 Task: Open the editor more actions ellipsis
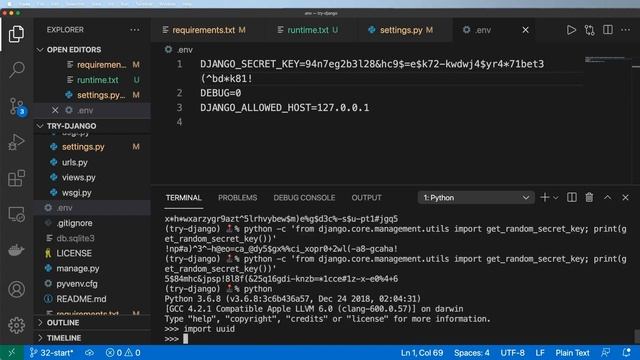click(625, 30)
